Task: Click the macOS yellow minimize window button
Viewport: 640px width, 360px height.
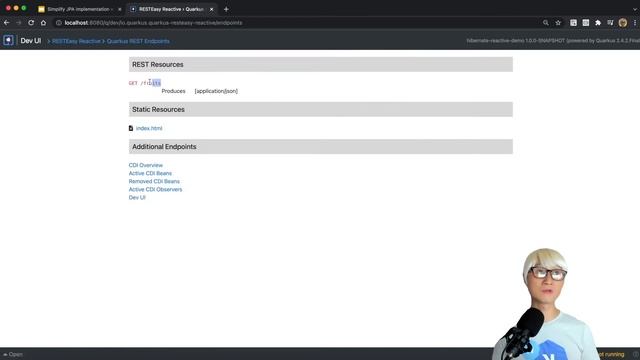Action: 16,8
